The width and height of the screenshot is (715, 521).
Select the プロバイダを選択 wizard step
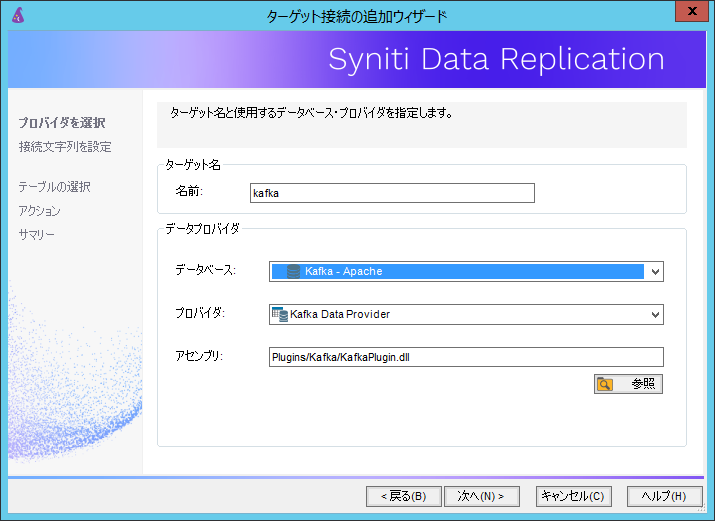point(62,123)
